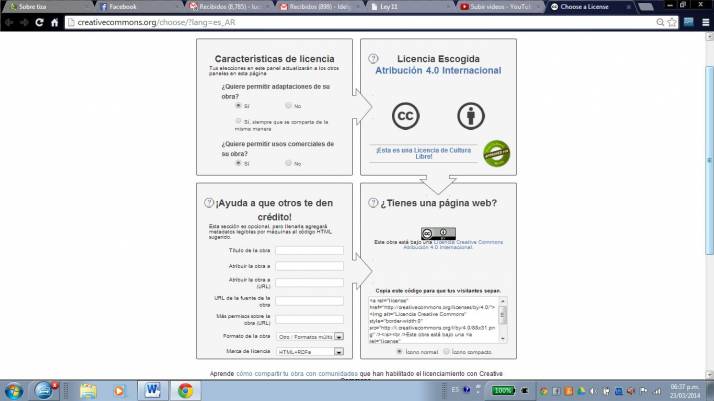This screenshot has width=714, height=401.
Task: Click the large CC license icon
Action: pos(405,116)
